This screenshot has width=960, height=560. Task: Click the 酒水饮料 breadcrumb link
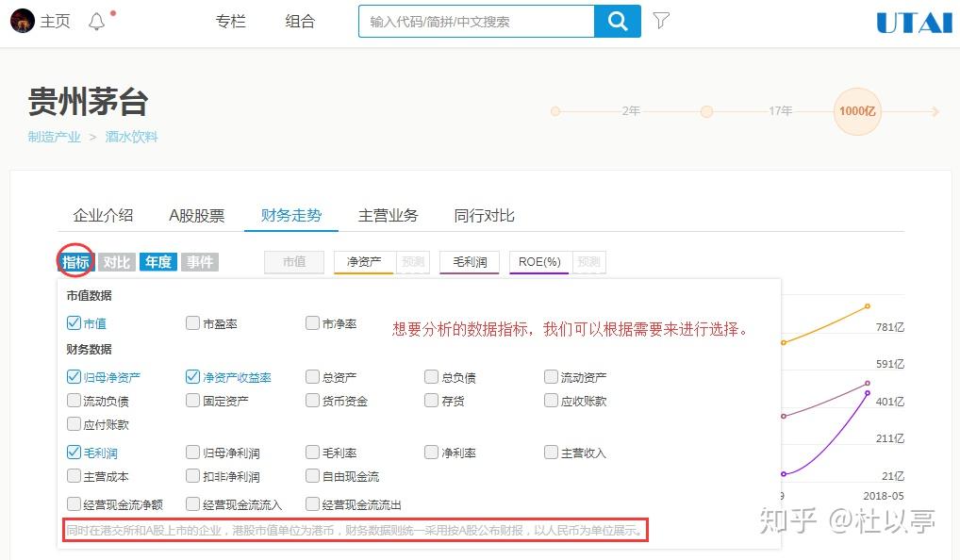click(x=131, y=137)
